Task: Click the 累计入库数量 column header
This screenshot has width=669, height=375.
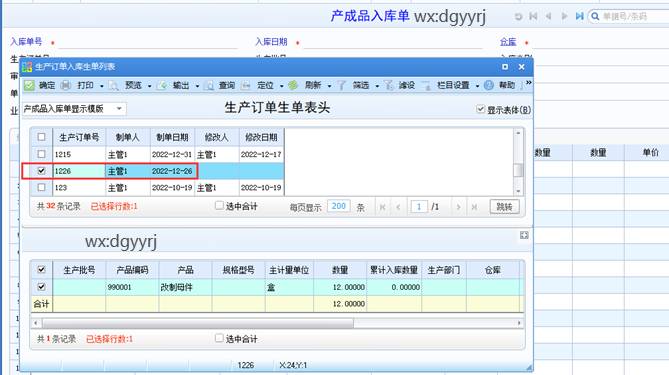Action: tap(394, 270)
